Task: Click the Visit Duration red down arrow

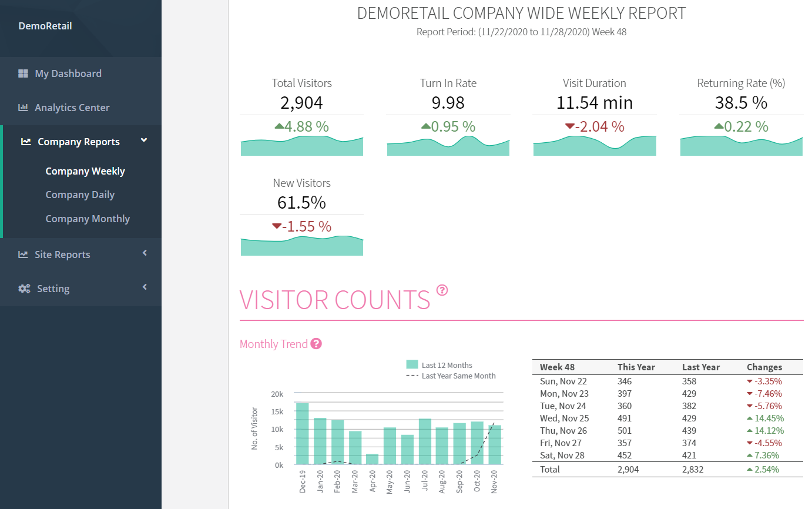Action: (x=569, y=126)
